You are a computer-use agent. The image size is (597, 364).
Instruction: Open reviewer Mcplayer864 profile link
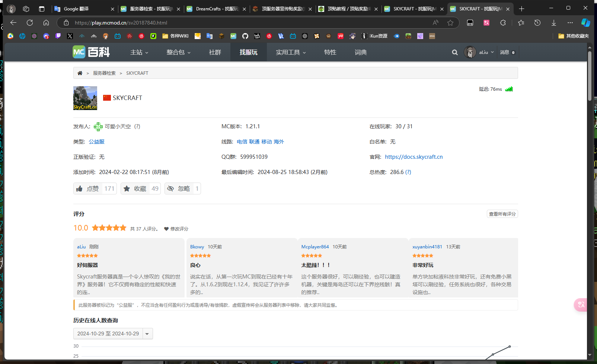315,247
